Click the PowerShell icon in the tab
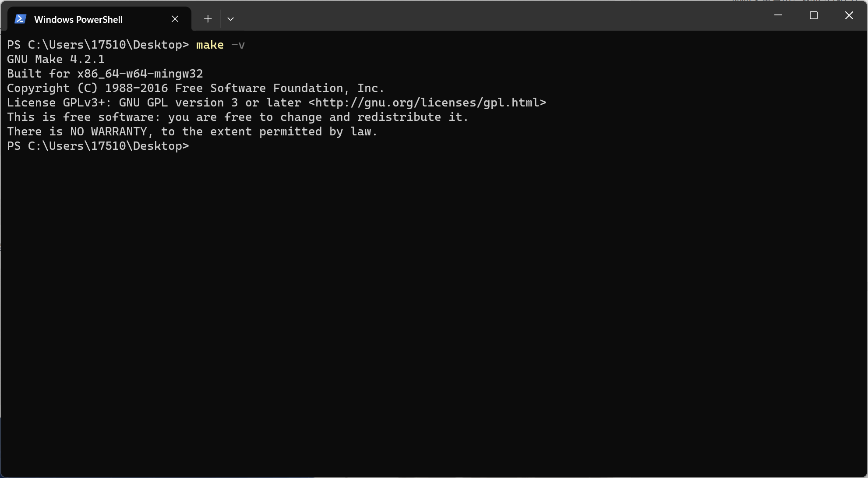 click(20, 19)
